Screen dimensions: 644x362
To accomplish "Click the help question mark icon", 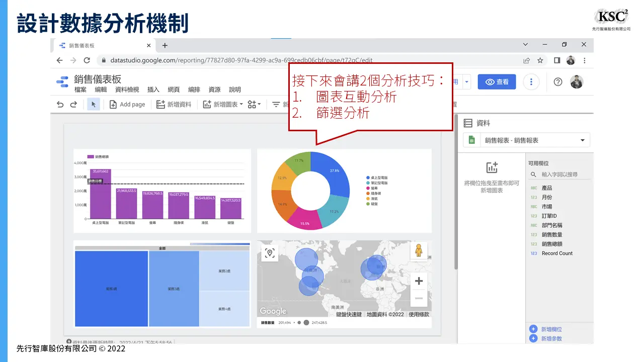I will click(557, 82).
